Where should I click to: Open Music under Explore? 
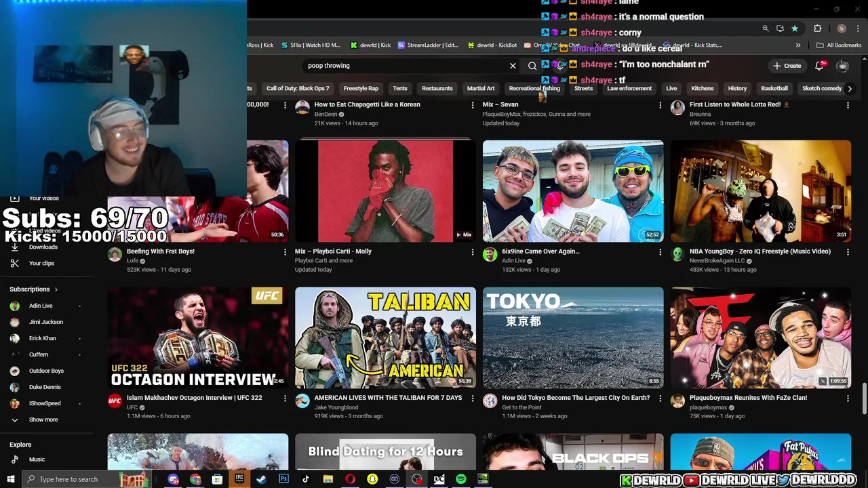[35, 460]
